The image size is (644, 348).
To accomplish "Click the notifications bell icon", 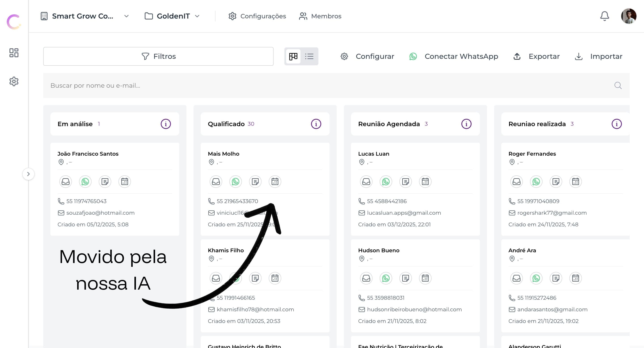I will point(604,16).
